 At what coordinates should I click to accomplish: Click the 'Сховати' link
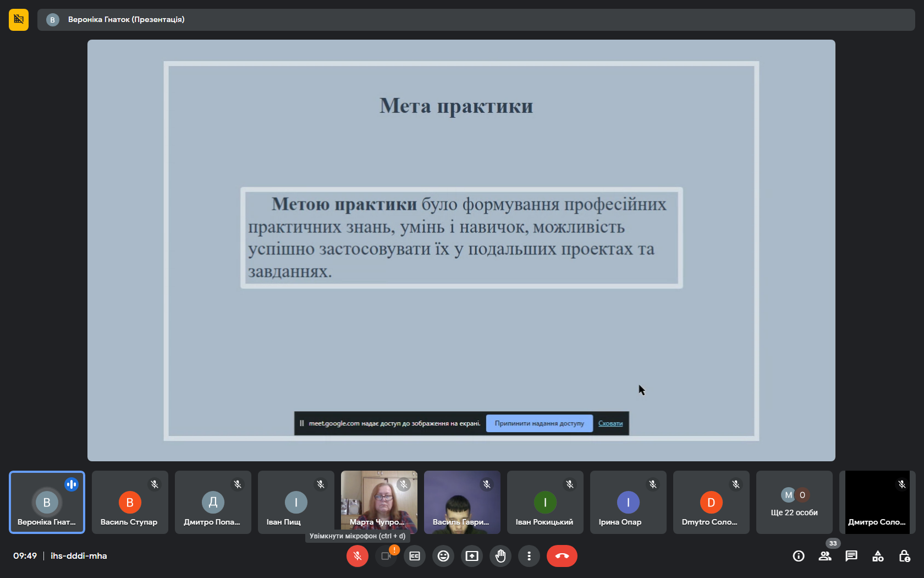610,423
